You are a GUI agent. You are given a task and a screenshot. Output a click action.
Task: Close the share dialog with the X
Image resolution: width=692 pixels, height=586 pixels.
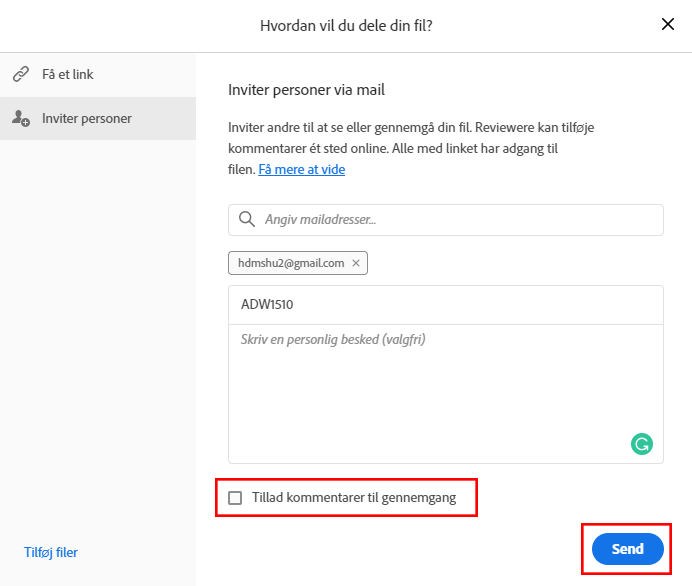click(668, 25)
